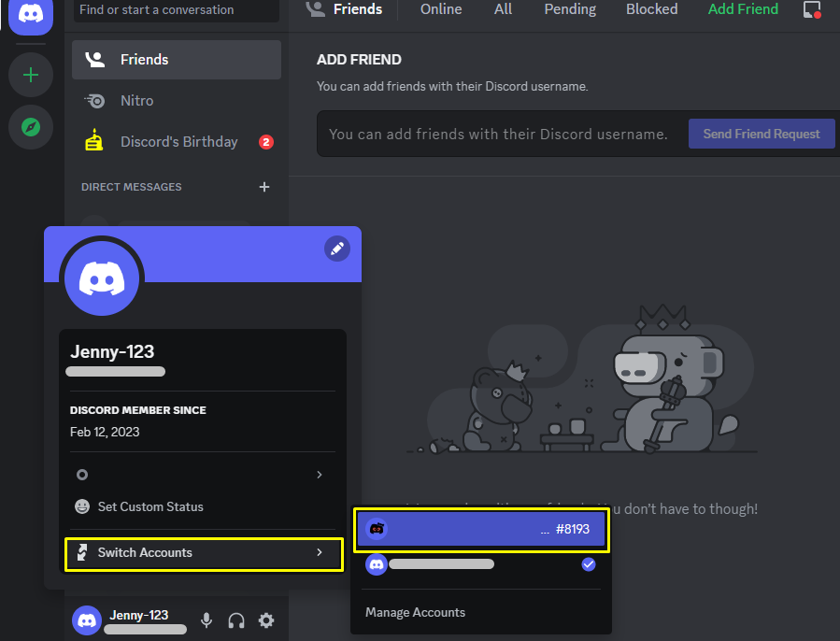Click the Nitro icon
Image resolution: width=840 pixels, height=641 pixels.
(x=94, y=101)
